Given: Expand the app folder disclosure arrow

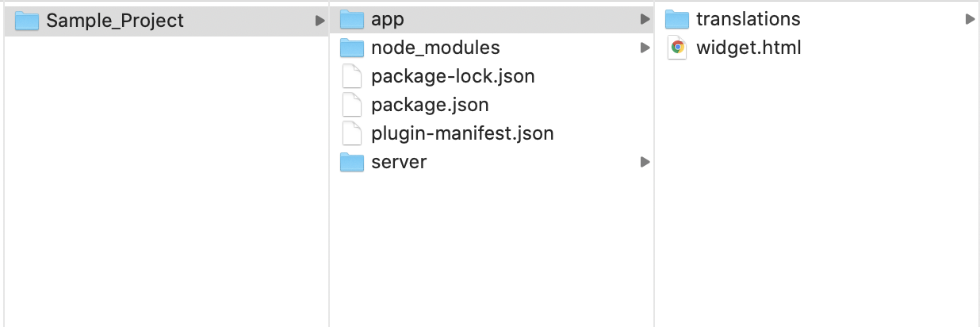Looking at the screenshot, I should [x=645, y=19].
